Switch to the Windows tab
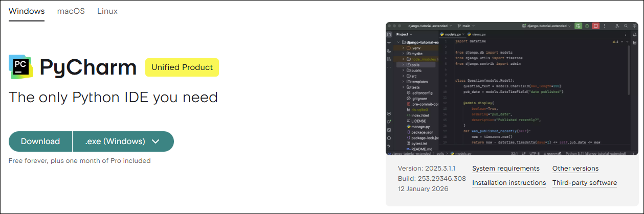Screen dimensions: 644x214 click(x=27, y=11)
